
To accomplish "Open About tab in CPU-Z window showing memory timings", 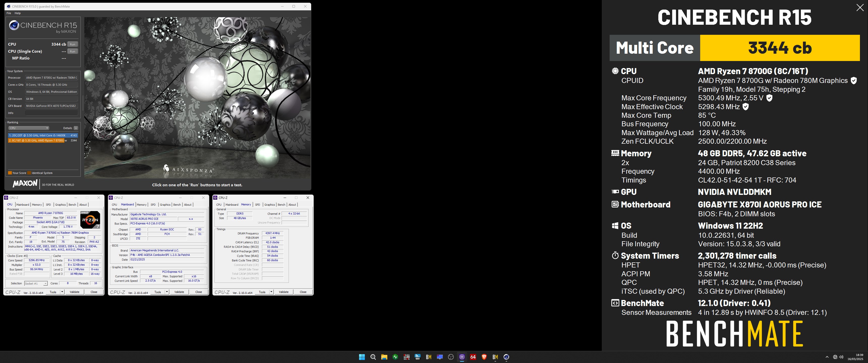I will pos(292,205).
